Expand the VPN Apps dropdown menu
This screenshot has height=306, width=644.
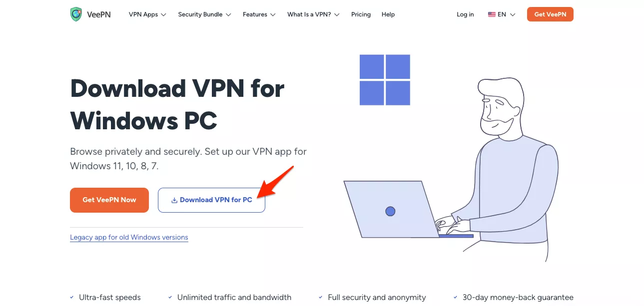[147, 14]
